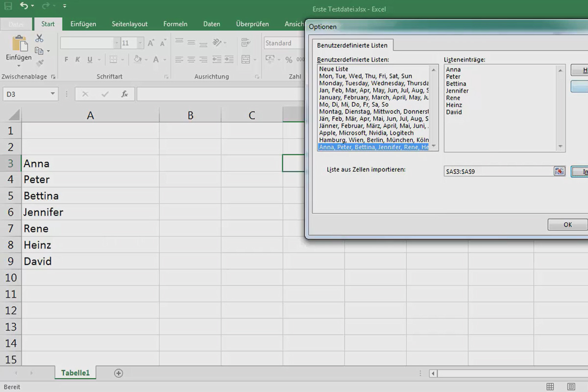Switch to the Daten ribbon tab
This screenshot has height=392, width=588.
(212, 24)
